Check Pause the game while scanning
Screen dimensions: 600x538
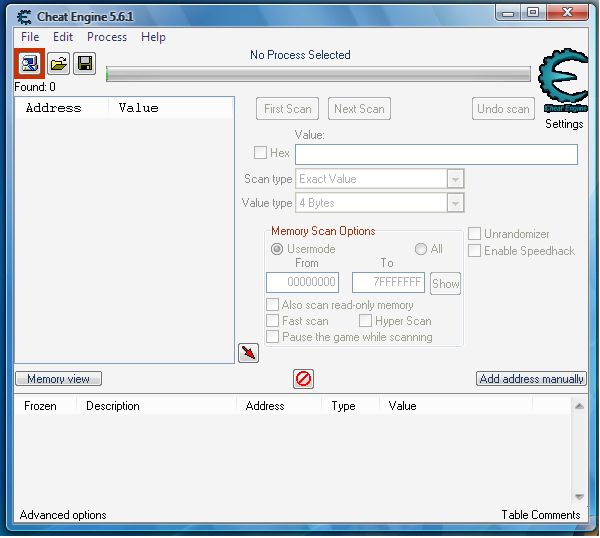click(272, 337)
